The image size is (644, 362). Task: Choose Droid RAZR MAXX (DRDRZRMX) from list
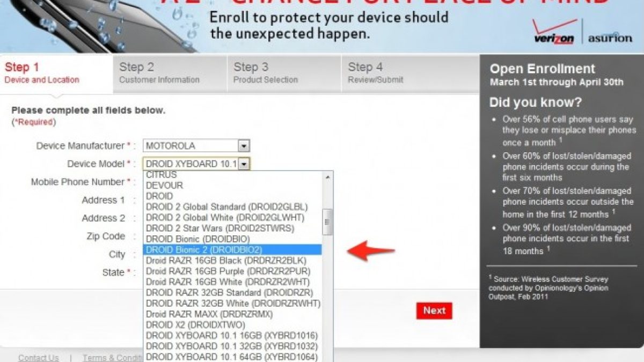coord(232,314)
